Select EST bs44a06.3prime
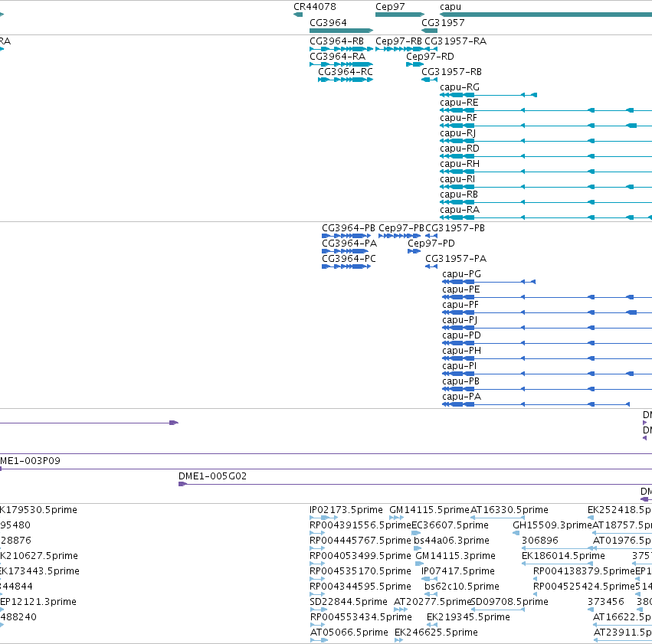 [451, 541]
